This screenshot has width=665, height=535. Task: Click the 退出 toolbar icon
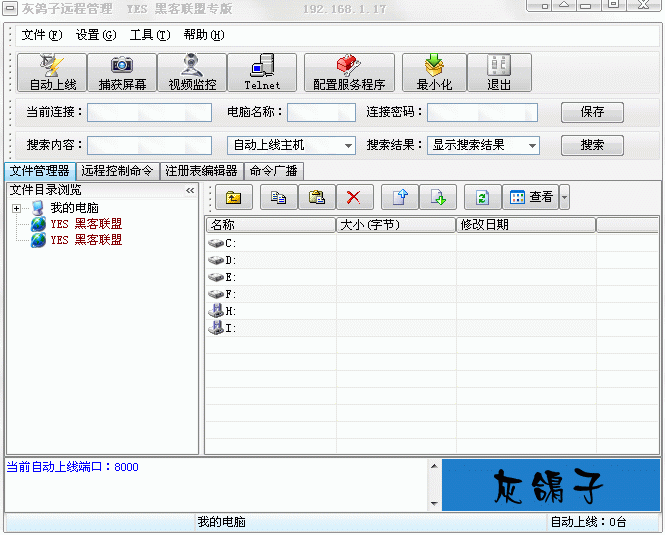[498, 73]
